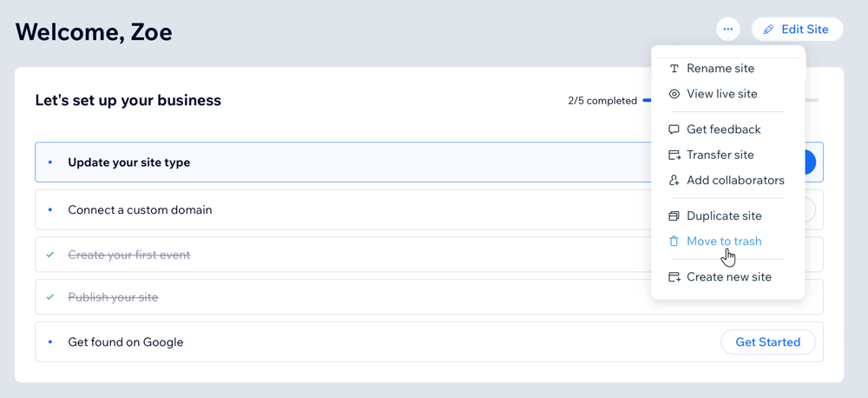Choose Create new site from menu
868x398 pixels.
pos(728,277)
